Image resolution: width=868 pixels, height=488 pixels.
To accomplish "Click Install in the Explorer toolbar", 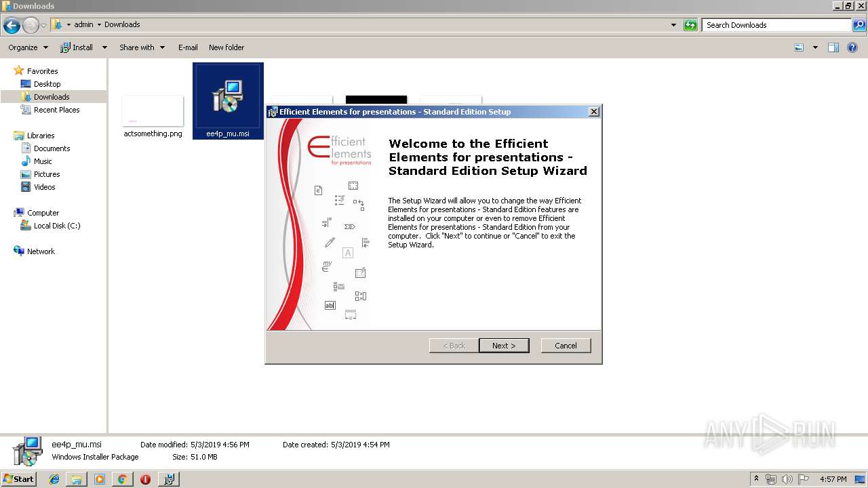I will (x=77, y=47).
